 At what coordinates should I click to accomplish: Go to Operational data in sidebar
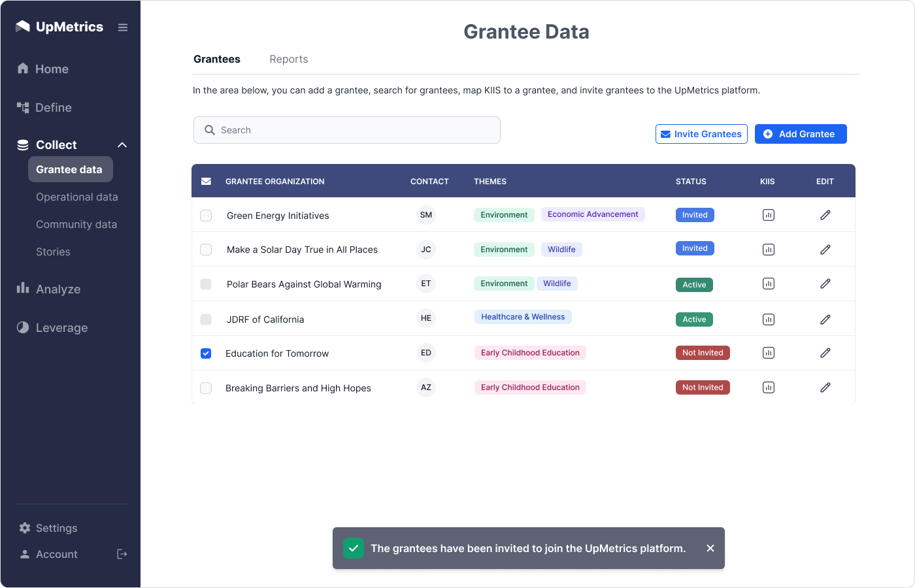[x=77, y=197]
